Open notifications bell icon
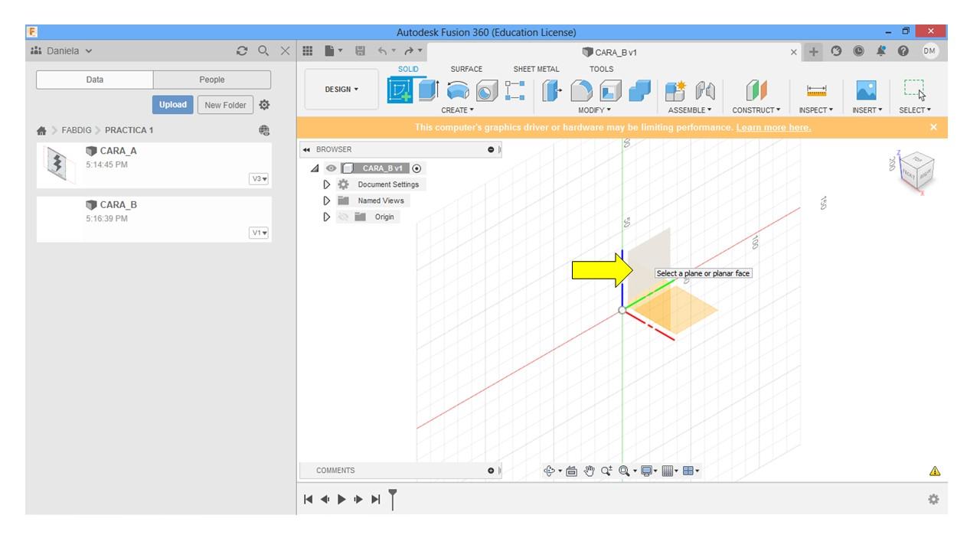Image resolution: width=980 pixels, height=551 pixels. tap(881, 51)
